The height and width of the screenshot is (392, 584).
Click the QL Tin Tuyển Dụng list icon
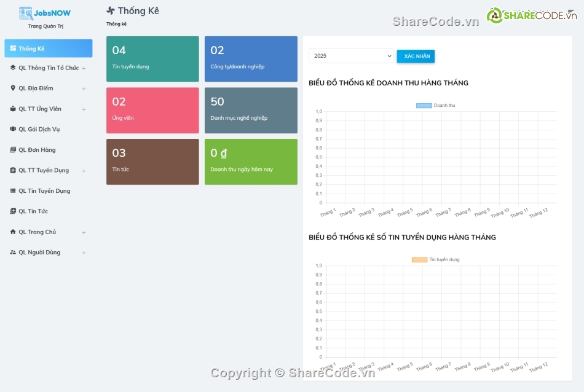coord(13,190)
